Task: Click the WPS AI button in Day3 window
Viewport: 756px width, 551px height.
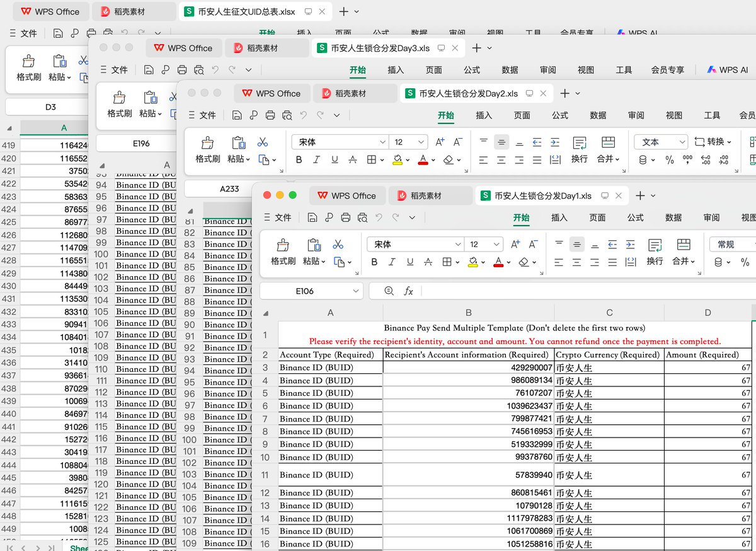Action: pos(727,70)
